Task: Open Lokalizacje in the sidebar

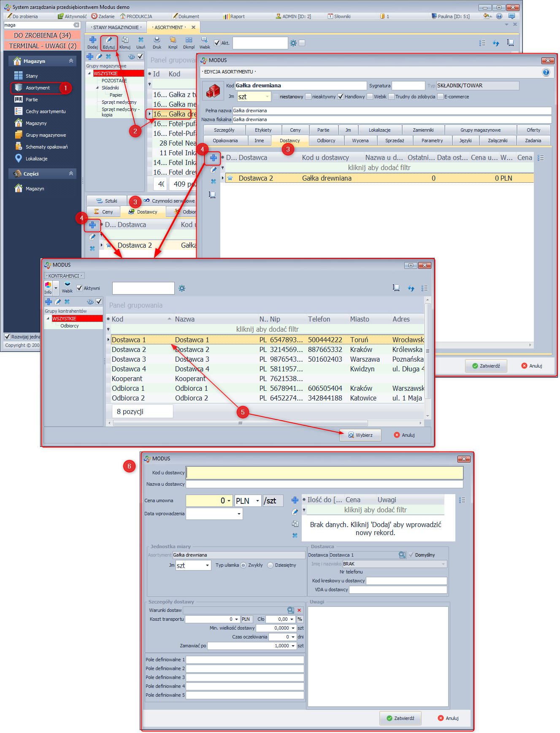Action: tap(36, 159)
